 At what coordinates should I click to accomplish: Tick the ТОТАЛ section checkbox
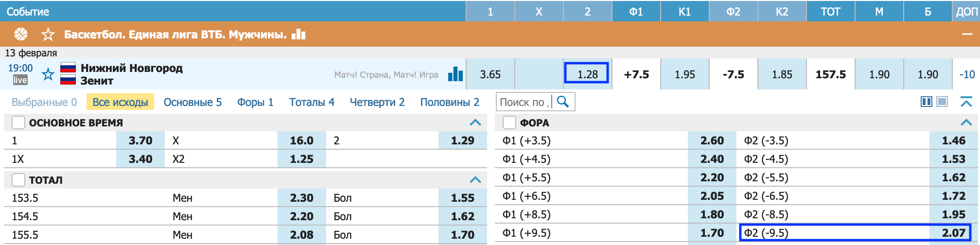coord(18,180)
